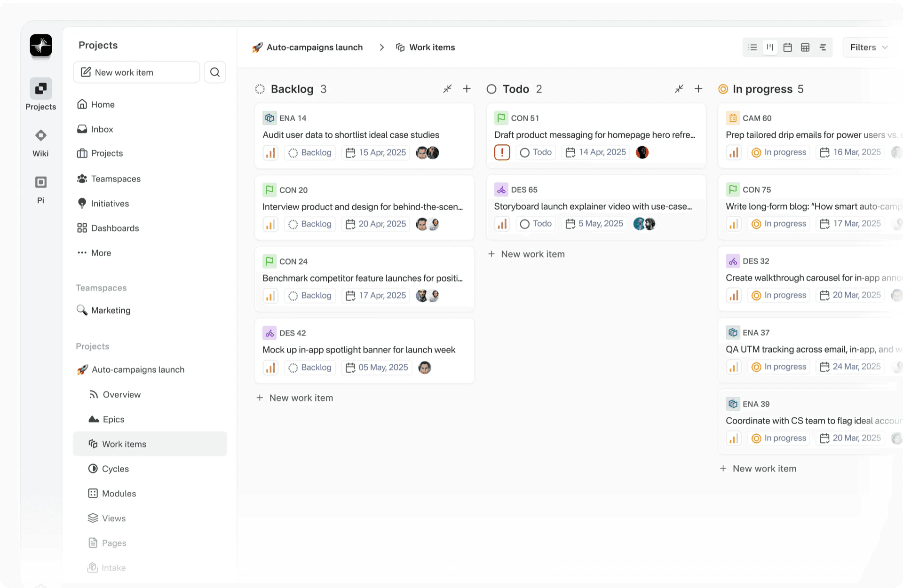Open Pi assistant in left rail
The width and height of the screenshot is (903, 588).
tap(41, 190)
